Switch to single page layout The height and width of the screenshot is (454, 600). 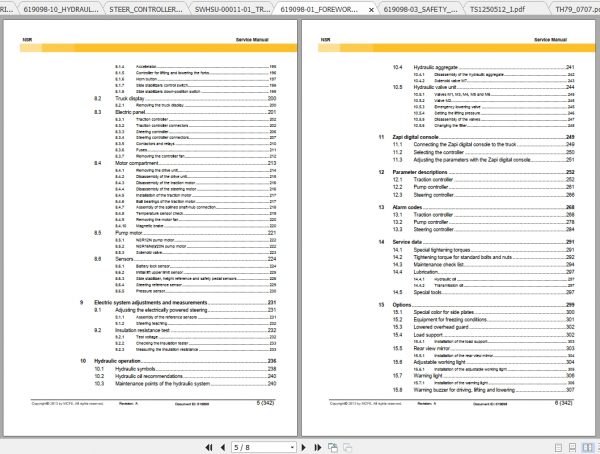point(558,447)
